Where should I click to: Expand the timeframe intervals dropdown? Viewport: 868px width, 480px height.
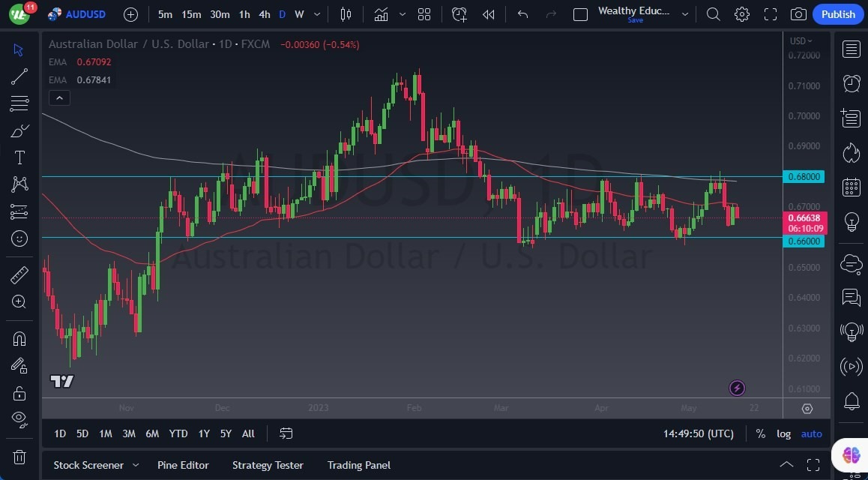coord(316,13)
